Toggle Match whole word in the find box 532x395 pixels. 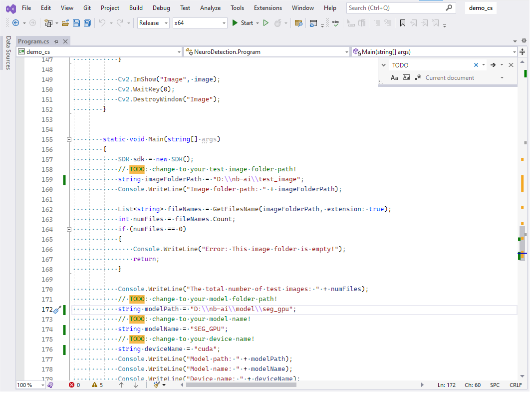pos(406,78)
